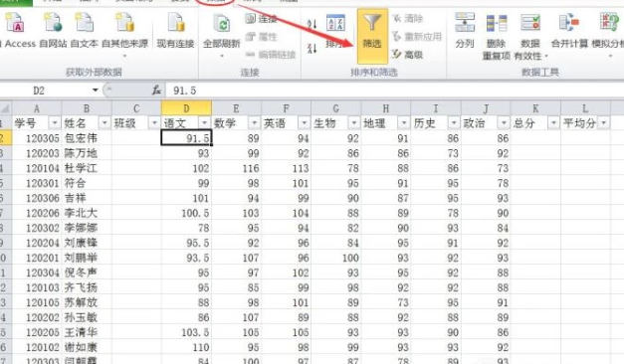
Task: Select column D header
Action: tap(186, 108)
